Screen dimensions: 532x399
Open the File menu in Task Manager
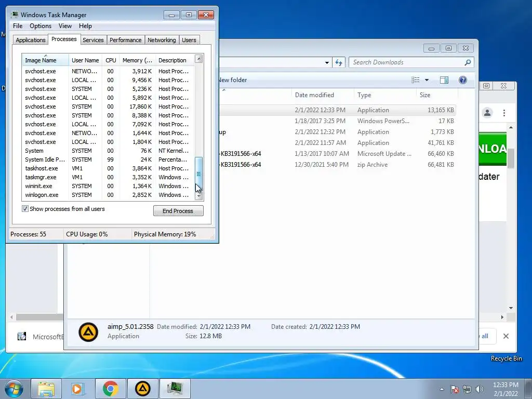pyautogui.click(x=18, y=26)
